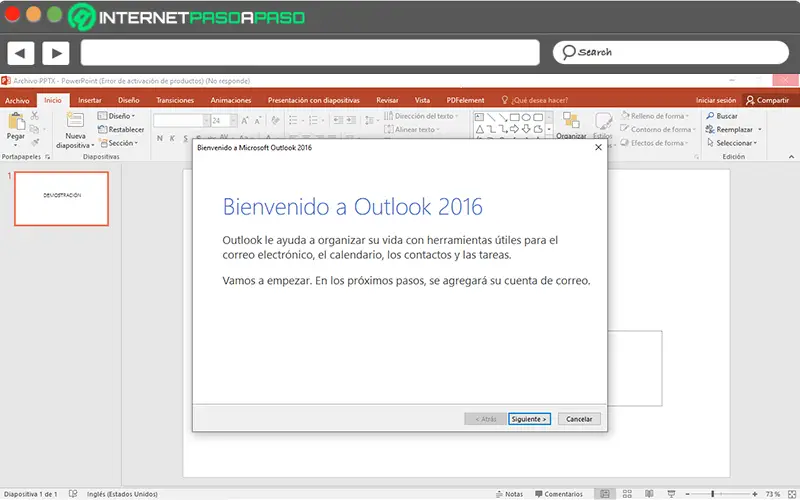Toggle bold N formatting
Screen dimensions: 800x500
[160, 138]
